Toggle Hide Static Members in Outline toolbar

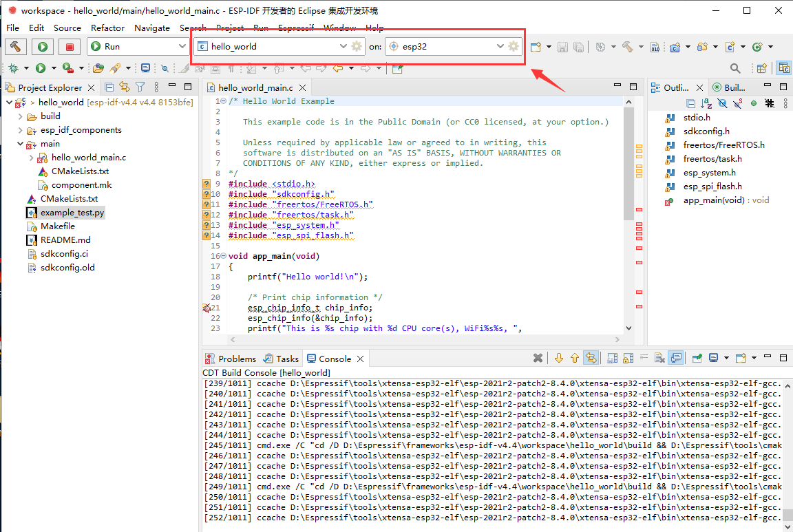tap(738, 103)
